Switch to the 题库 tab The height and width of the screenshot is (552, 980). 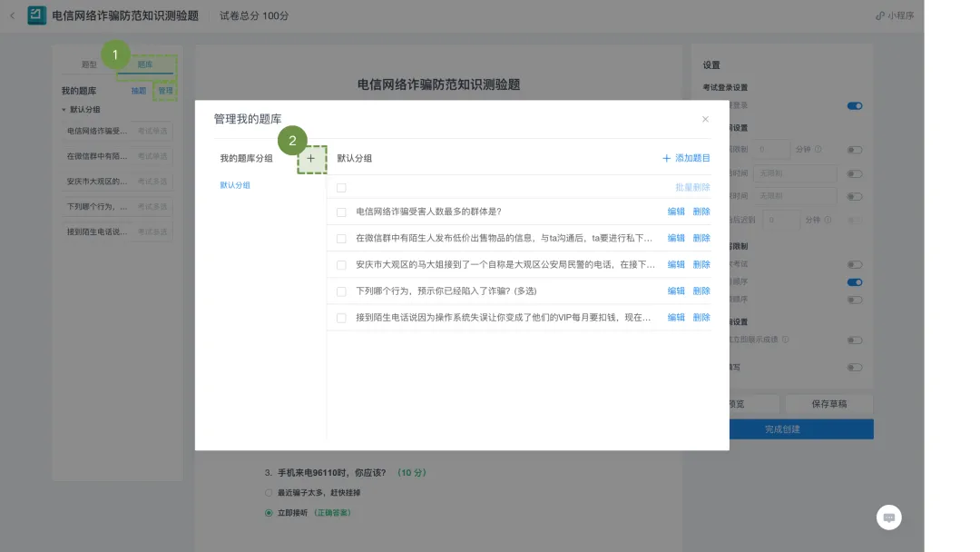click(x=145, y=64)
